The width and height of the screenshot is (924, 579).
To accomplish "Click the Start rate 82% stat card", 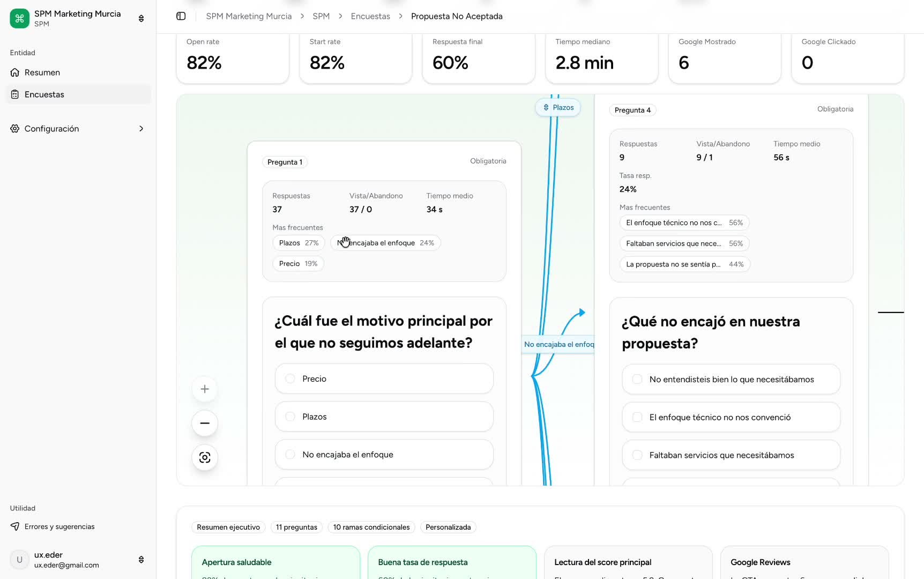I will [356, 58].
